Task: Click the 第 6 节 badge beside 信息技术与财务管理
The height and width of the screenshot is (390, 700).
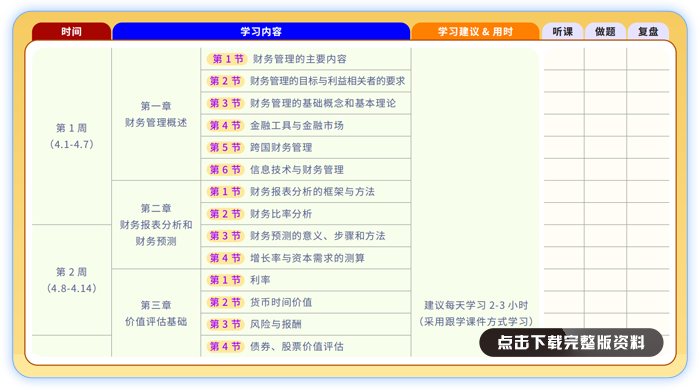Action: tap(225, 170)
